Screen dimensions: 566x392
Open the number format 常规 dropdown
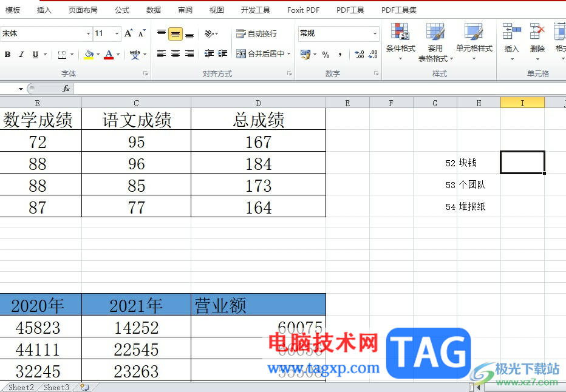click(x=375, y=33)
